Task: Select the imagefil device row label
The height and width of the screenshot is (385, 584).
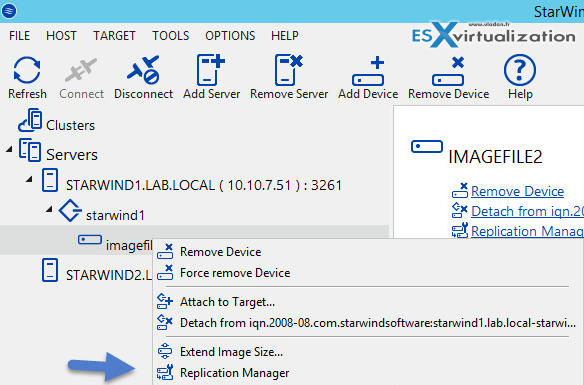Action: point(129,245)
